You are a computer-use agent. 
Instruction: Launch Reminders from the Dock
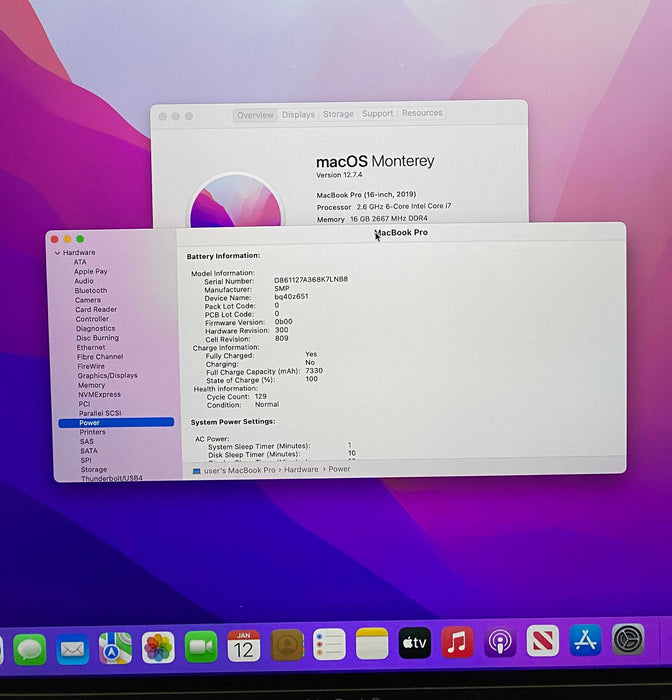(329, 644)
